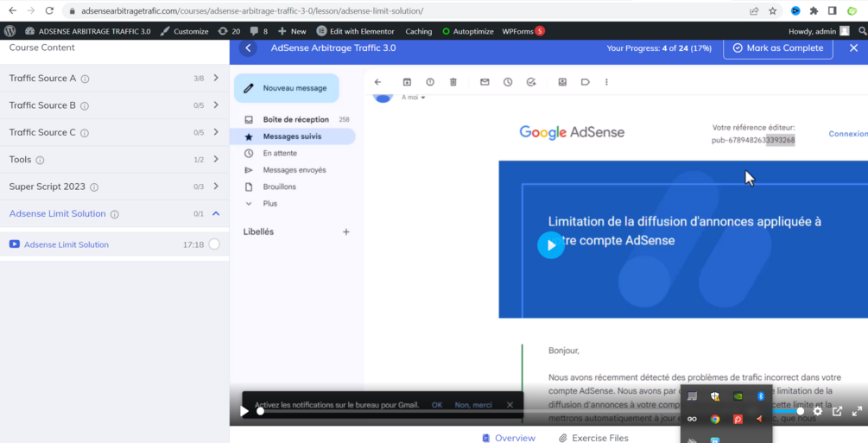Click the Gmail back arrow icon
The height and width of the screenshot is (443, 868).
point(378,82)
